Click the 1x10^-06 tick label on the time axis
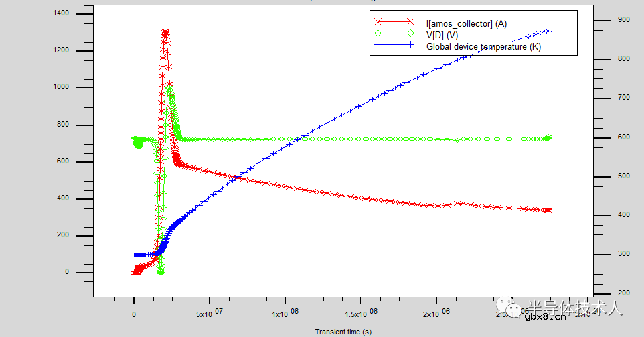The width and height of the screenshot is (644, 337). click(285, 314)
